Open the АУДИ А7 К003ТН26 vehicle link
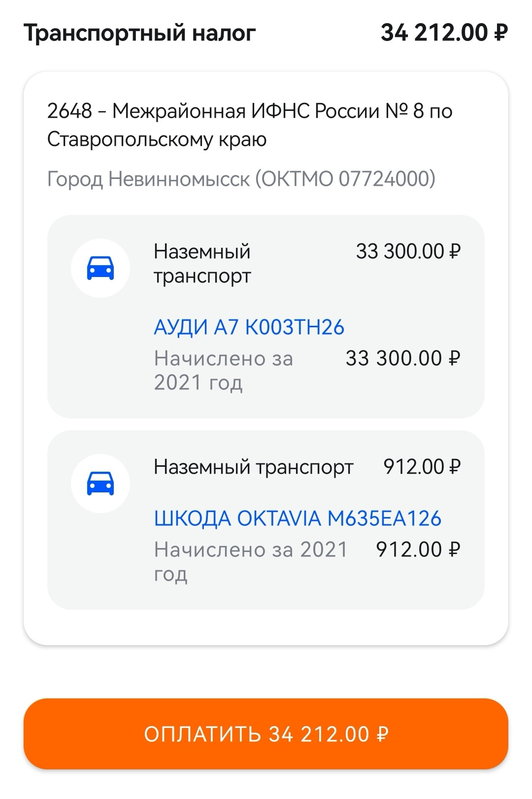The height and width of the screenshot is (799, 532). (249, 327)
